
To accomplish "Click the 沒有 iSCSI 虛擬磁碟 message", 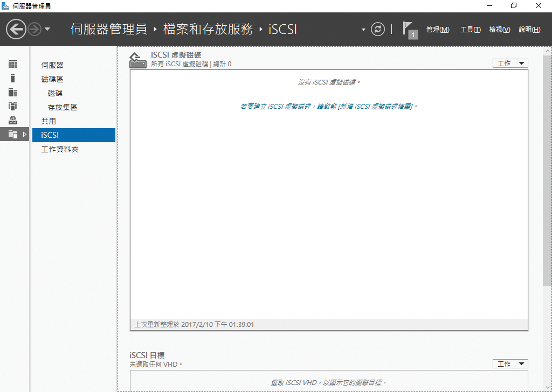I will (x=329, y=82).
